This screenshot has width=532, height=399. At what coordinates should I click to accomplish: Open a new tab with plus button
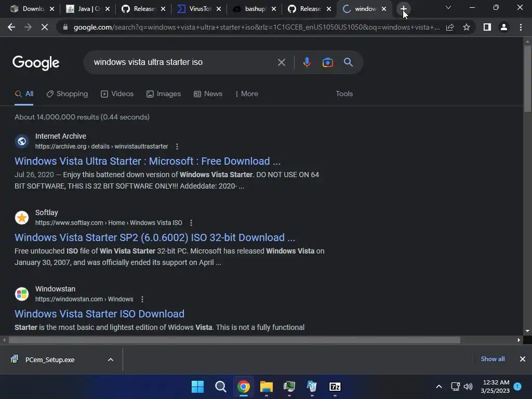(403, 9)
